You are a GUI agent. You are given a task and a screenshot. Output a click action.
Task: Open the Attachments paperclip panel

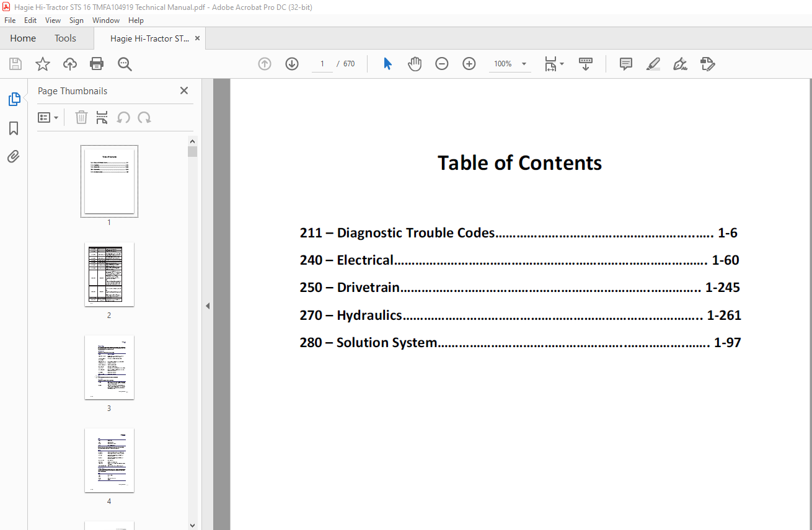(14, 156)
